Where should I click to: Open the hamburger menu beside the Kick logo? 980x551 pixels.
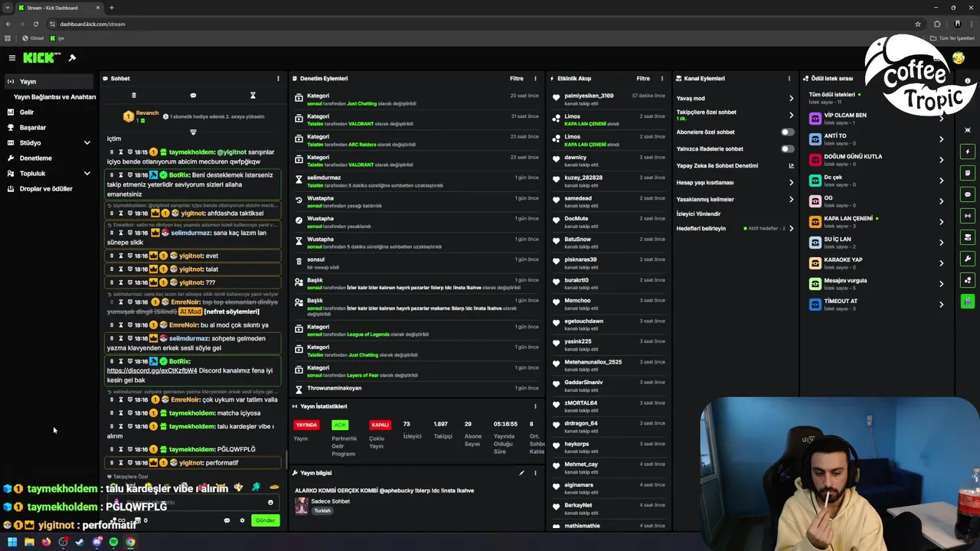12,58
